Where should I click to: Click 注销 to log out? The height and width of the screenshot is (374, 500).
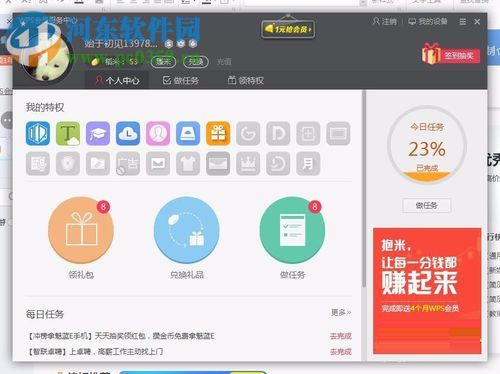tap(385, 22)
